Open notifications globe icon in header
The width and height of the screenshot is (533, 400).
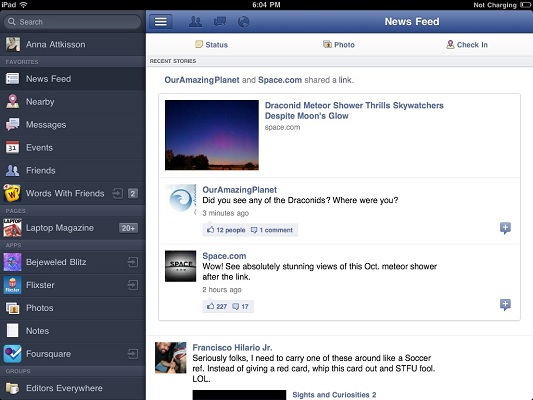click(x=243, y=22)
